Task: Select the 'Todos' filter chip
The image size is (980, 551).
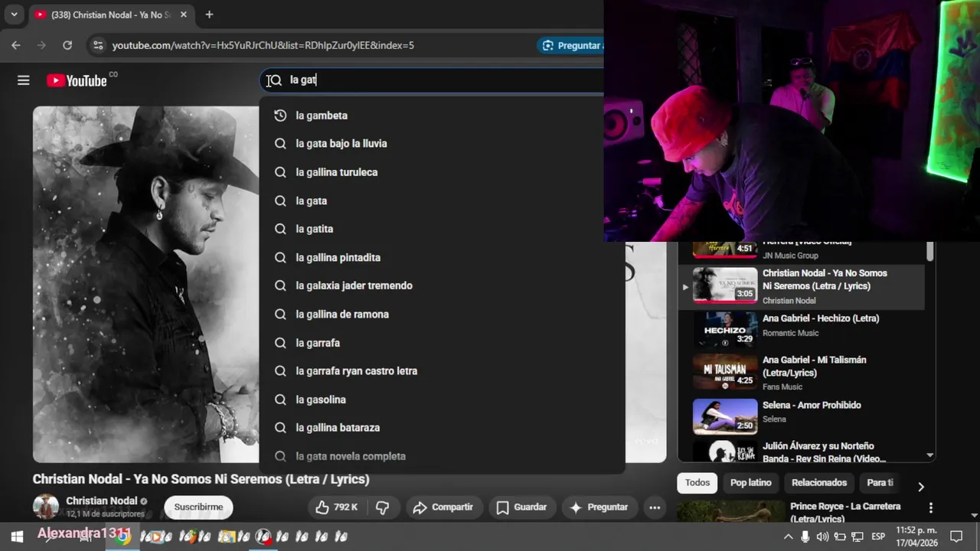Action: point(697,483)
